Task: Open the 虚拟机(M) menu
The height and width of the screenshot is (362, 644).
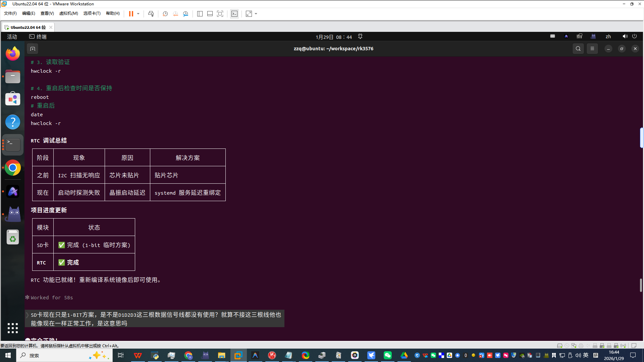Action: click(x=68, y=13)
